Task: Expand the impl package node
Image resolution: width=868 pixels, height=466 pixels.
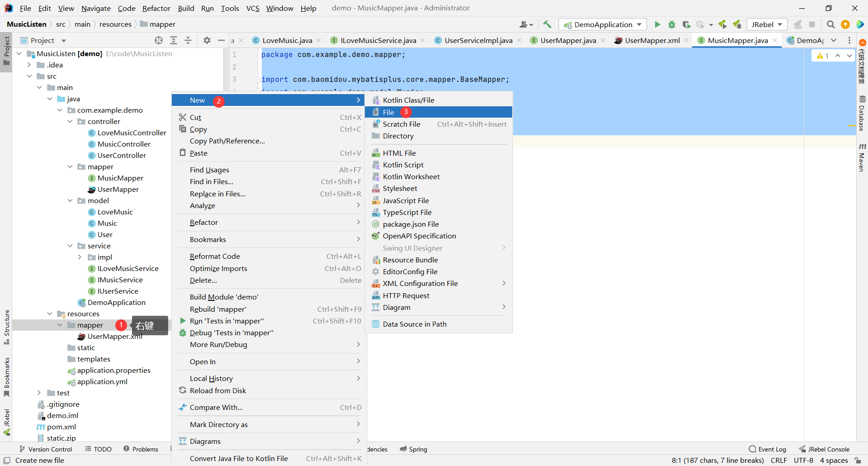Action: [80, 257]
